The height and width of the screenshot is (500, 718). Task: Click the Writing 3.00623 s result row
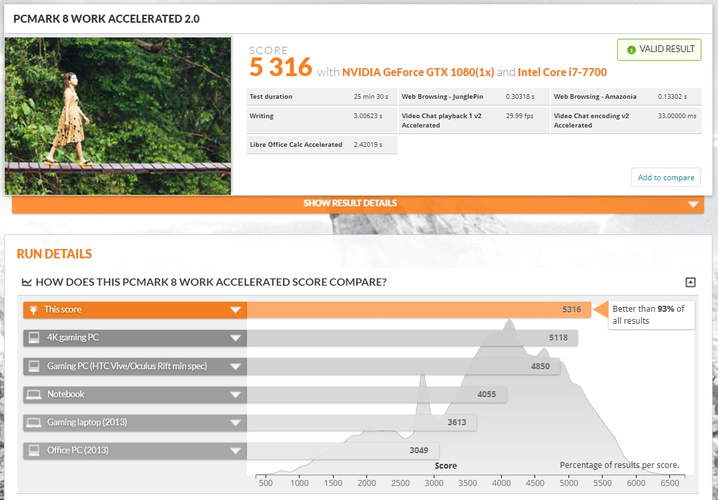[x=321, y=120]
